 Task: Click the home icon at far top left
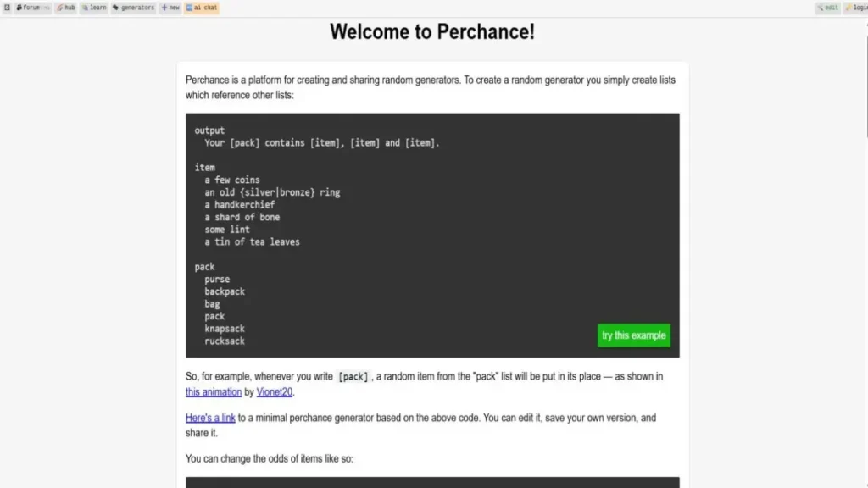click(7, 8)
